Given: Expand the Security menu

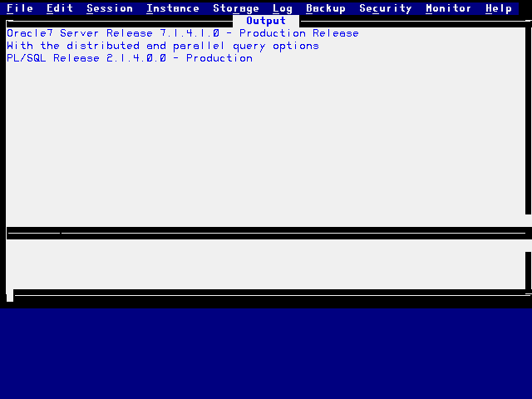Looking at the screenshot, I should tap(386, 8).
